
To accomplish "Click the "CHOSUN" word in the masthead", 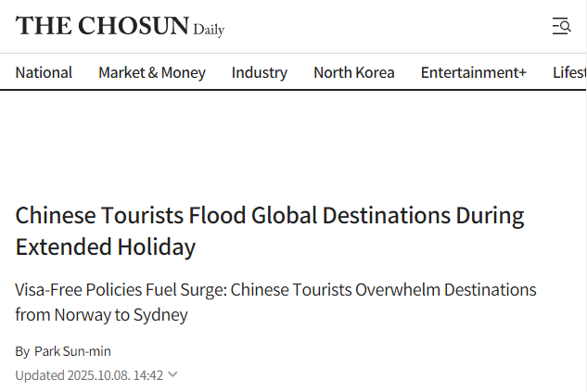I will point(134,26).
